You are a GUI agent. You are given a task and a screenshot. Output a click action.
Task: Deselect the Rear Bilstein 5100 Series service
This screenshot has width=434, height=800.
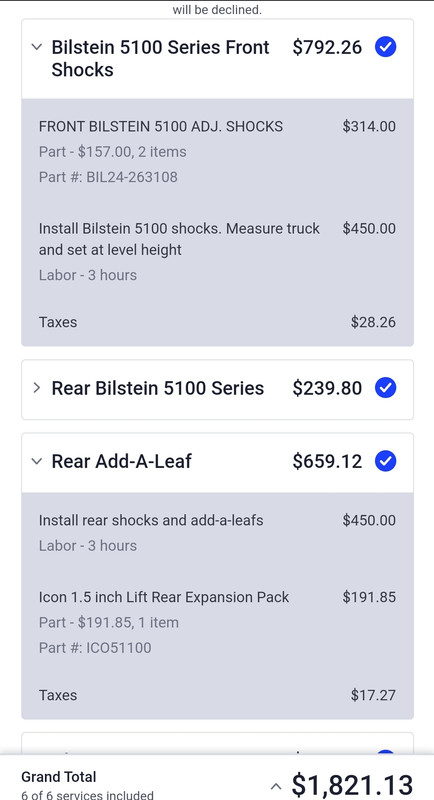click(386, 388)
